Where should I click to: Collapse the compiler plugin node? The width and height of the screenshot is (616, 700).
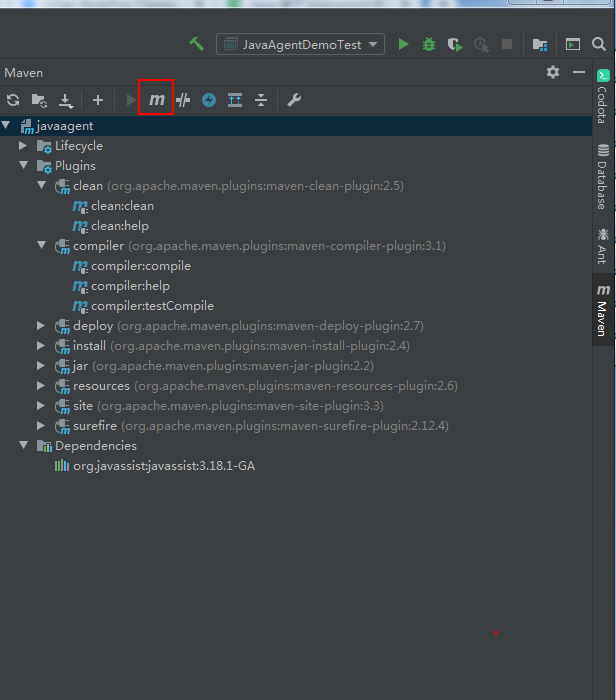(x=42, y=245)
